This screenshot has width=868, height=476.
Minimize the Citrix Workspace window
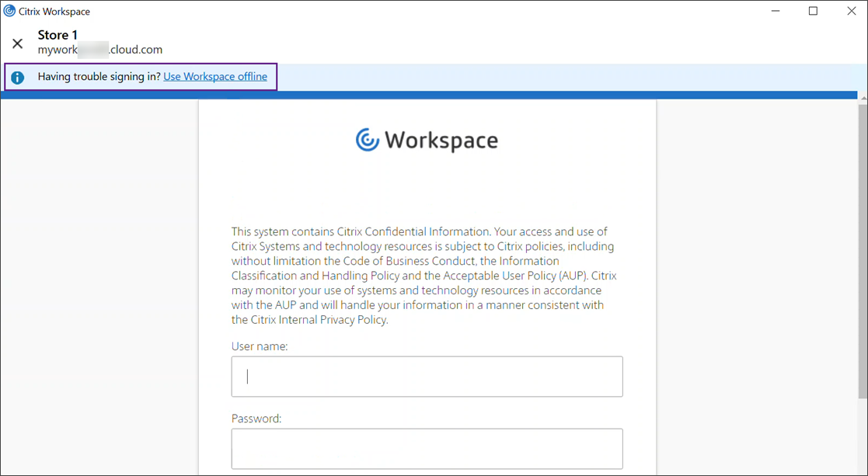(x=776, y=11)
